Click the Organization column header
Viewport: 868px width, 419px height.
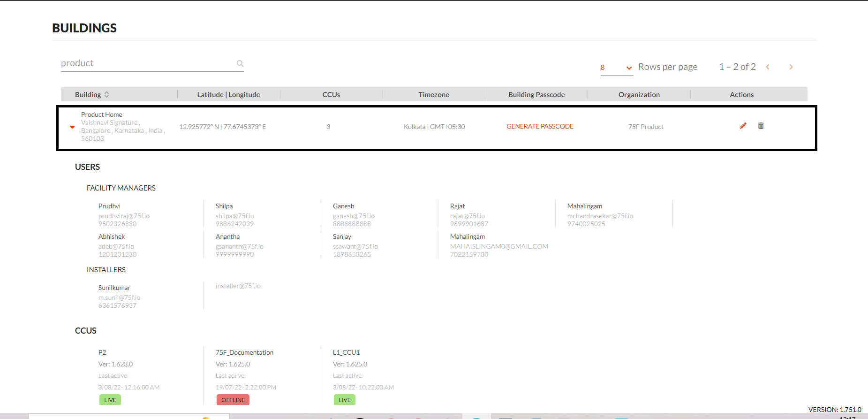(x=639, y=94)
